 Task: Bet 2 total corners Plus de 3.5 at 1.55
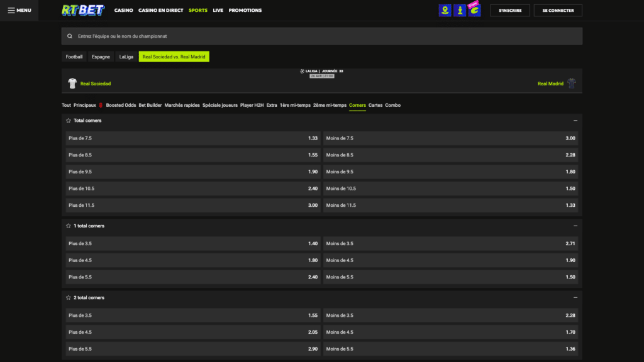[x=193, y=315]
